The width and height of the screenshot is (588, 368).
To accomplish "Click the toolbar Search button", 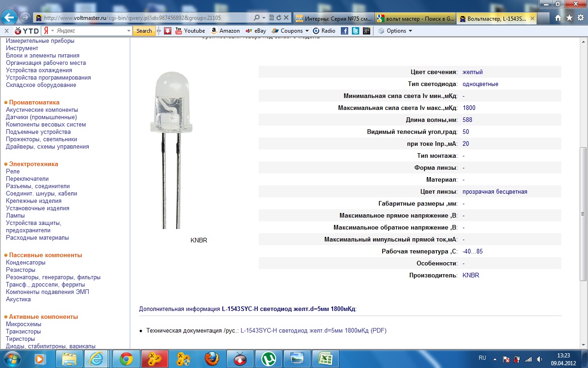I will [144, 31].
